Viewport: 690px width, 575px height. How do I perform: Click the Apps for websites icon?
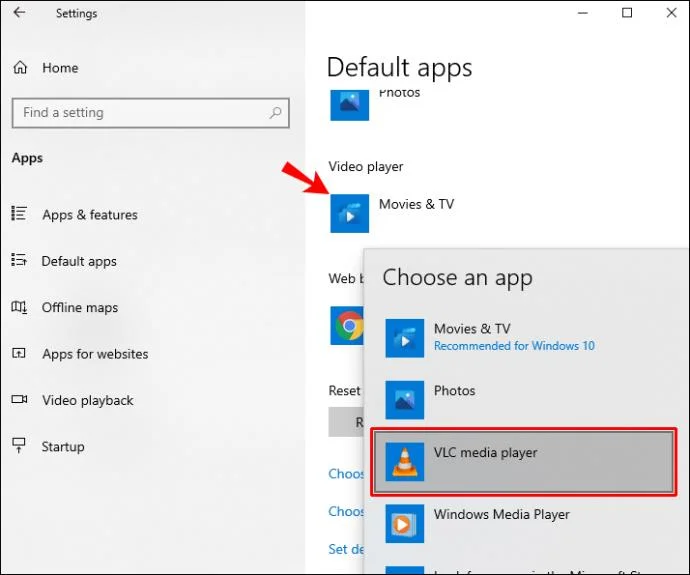click(18, 353)
